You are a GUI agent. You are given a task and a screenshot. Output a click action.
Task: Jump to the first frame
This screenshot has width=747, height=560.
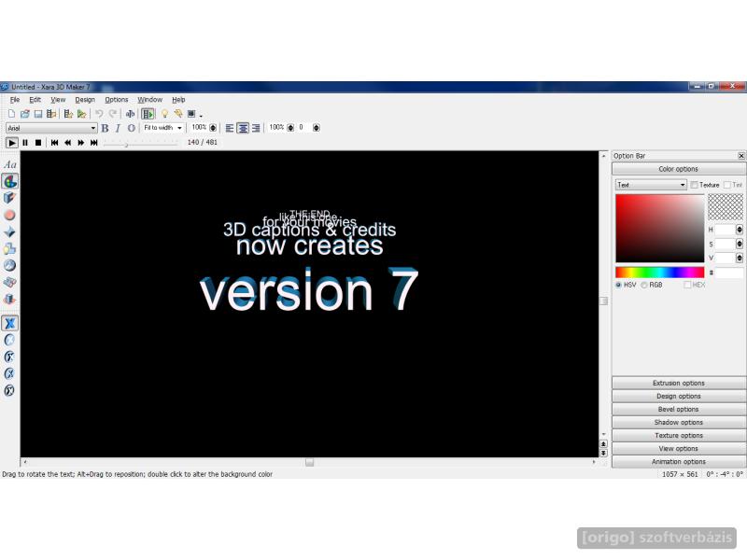pyautogui.click(x=55, y=143)
